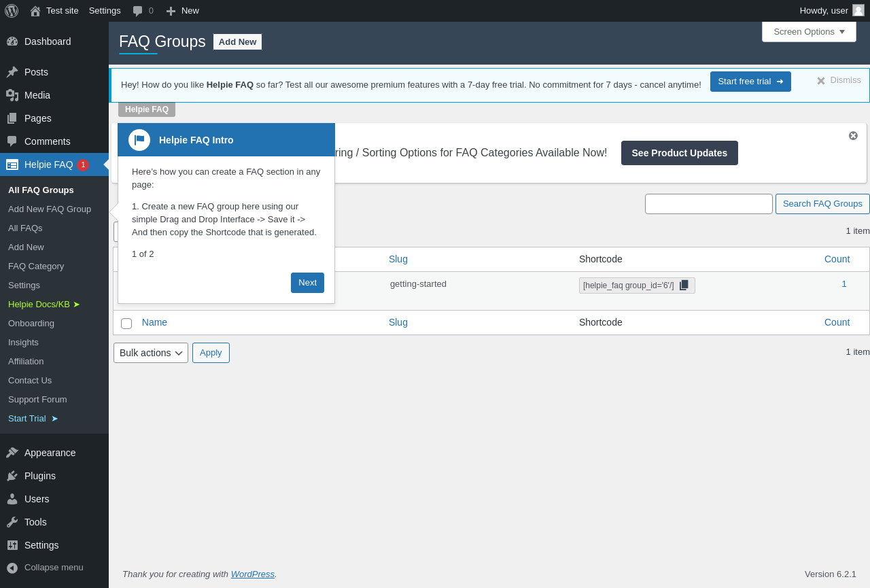
Task: Click the plus New icon
Action: 171,11
